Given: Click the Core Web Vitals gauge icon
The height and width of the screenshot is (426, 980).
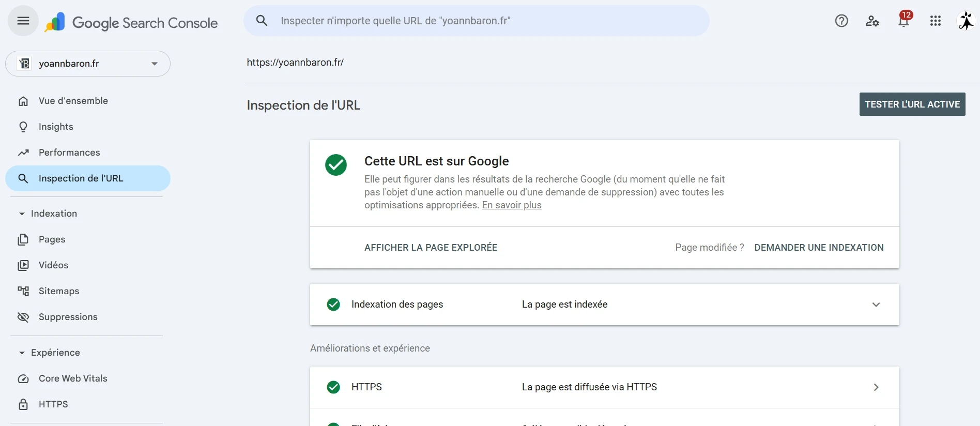Looking at the screenshot, I should (23, 378).
